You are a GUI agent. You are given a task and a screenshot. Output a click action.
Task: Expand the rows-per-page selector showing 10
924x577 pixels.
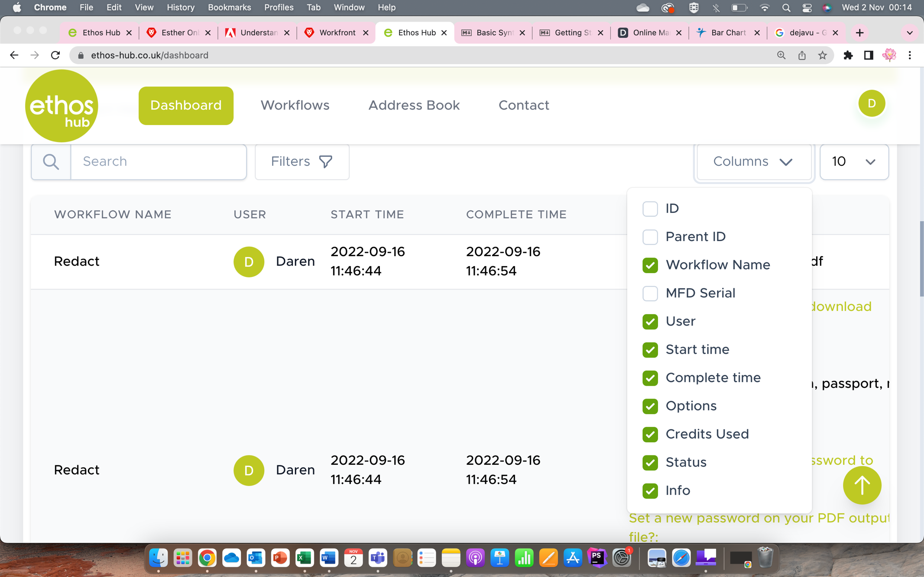click(854, 161)
